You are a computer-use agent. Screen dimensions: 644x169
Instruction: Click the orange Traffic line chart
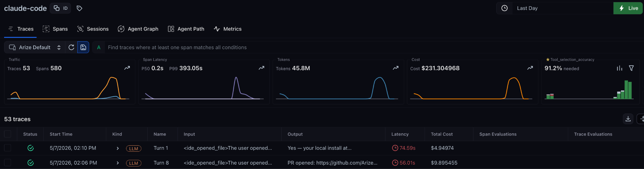(68, 88)
